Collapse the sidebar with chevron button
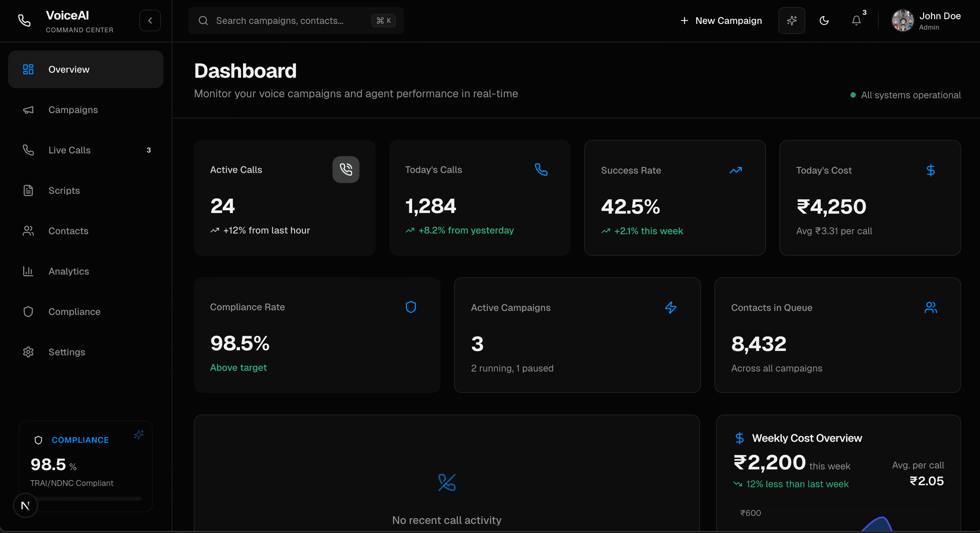Viewport: 980px width, 533px height. point(150,21)
